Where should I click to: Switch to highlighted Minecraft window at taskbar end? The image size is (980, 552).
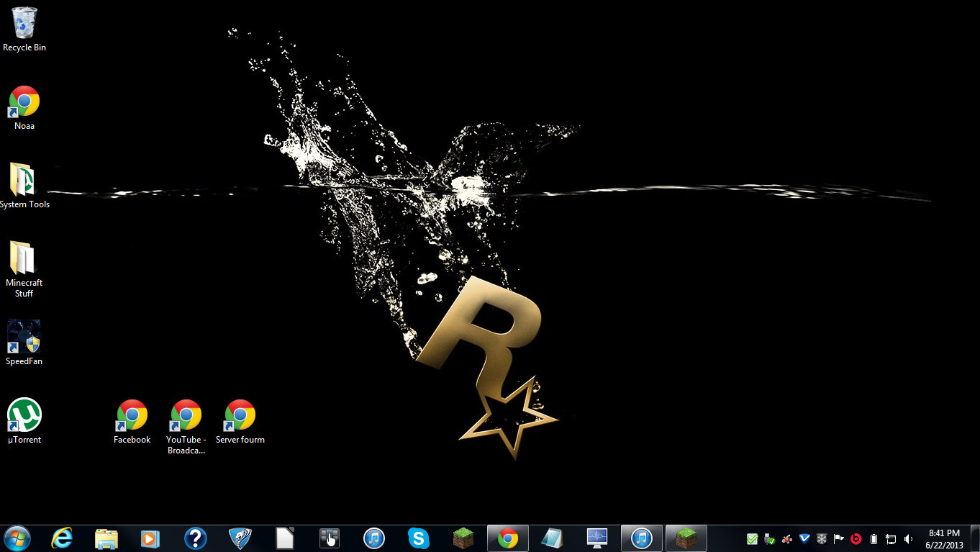tap(686, 538)
